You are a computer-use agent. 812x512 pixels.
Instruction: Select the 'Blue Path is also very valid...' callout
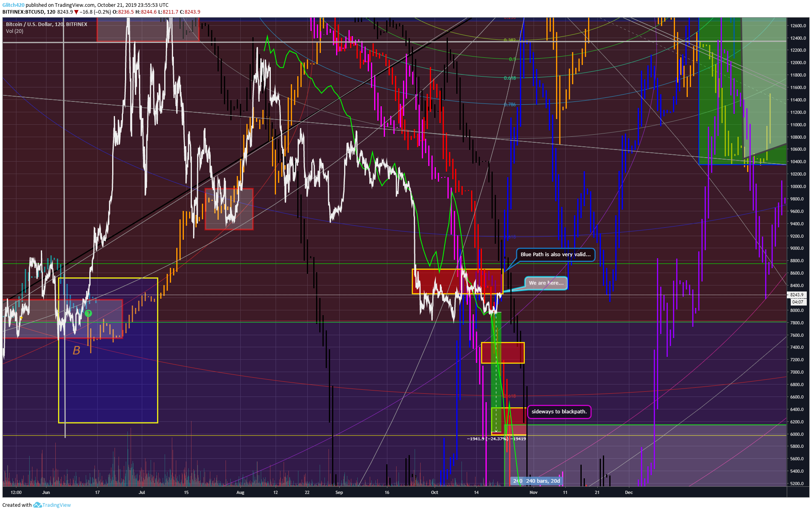(x=555, y=255)
